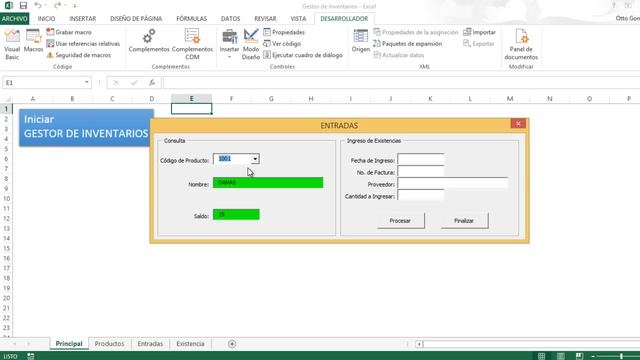Select column G header
640x360 pixels.
pyautogui.click(x=271, y=99)
